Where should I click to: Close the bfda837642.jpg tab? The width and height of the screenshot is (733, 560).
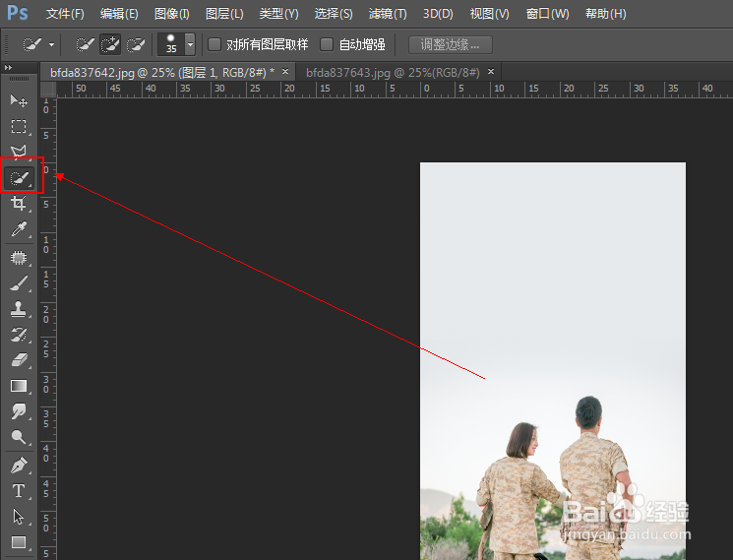285,72
